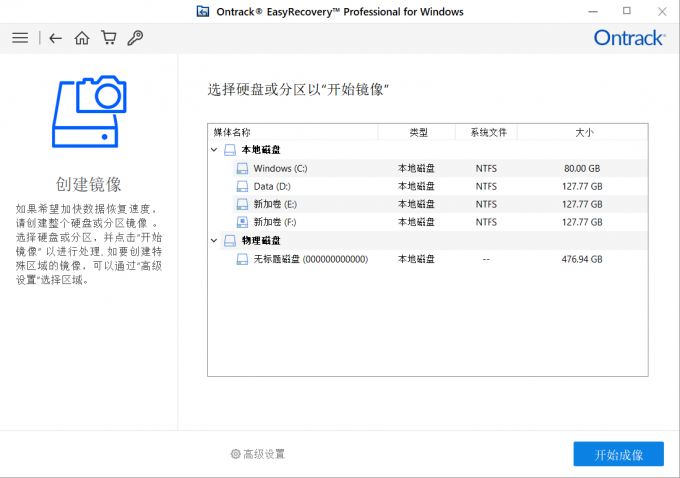Viewport: 680px width, 478px height.
Task: Sort by 类型 column header
Action: coord(417,132)
